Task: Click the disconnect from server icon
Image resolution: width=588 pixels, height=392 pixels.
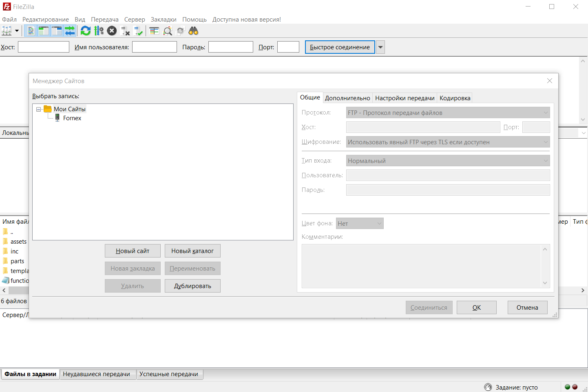Action: [125, 31]
